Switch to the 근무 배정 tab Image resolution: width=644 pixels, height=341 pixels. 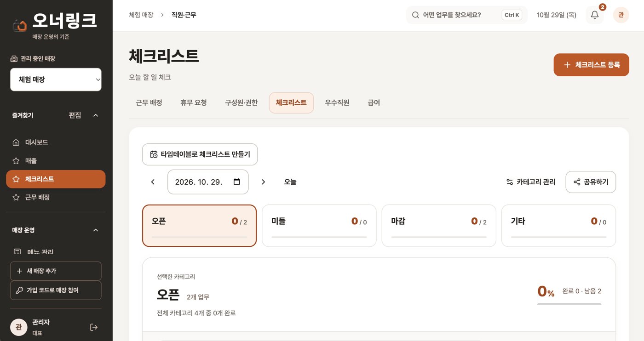[x=149, y=102]
